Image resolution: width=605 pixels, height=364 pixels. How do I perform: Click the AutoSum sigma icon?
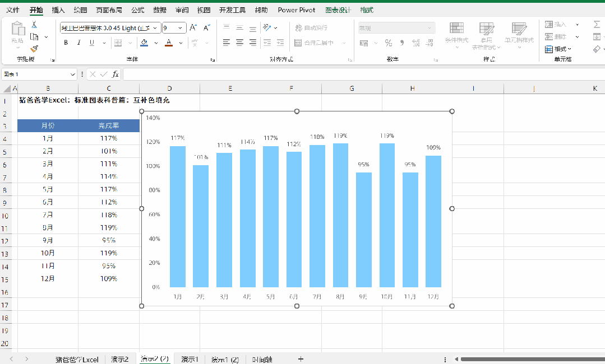[597, 24]
